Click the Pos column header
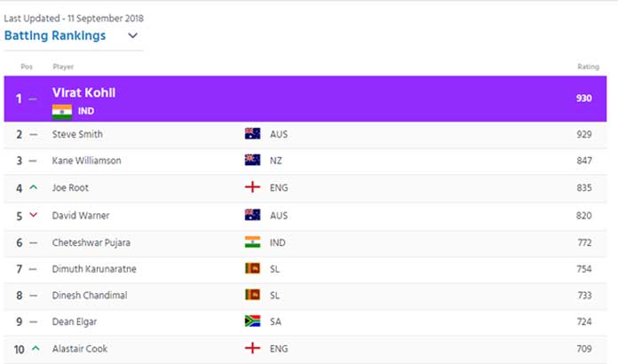 27,67
